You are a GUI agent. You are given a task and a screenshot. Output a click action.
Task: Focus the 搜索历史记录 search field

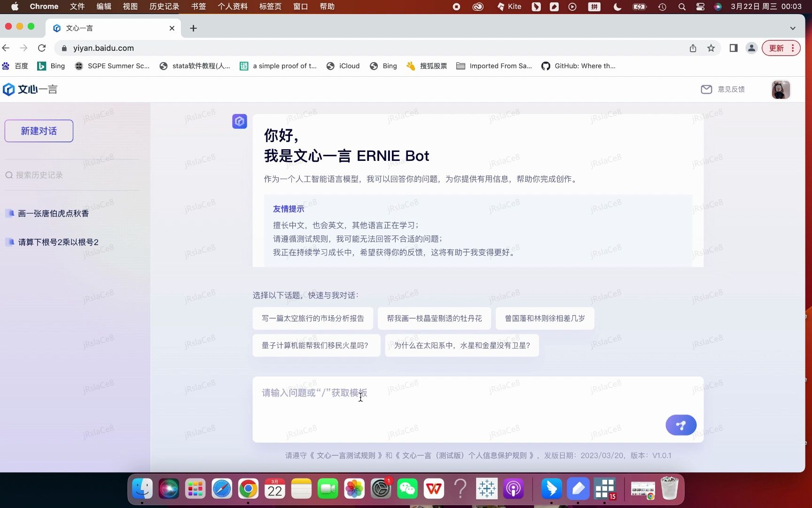pyautogui.click(x=72, y=175)
